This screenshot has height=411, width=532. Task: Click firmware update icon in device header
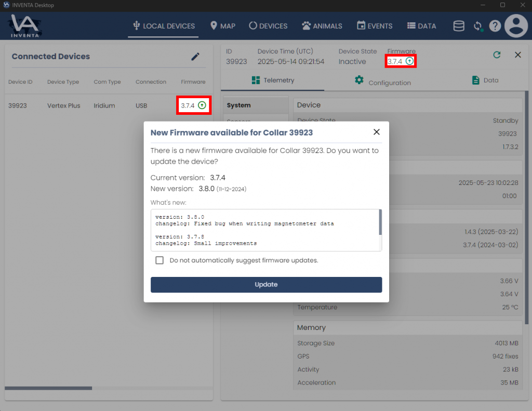click(x=409, y=61)
